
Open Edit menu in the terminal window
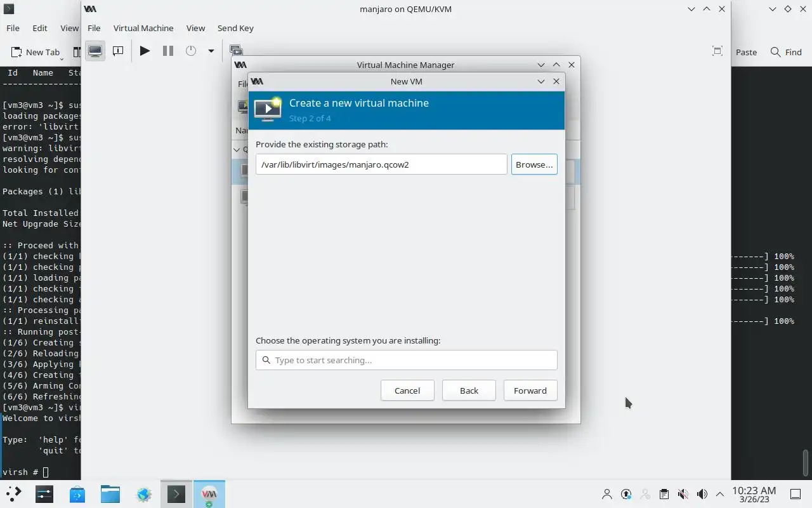[40, 28]
